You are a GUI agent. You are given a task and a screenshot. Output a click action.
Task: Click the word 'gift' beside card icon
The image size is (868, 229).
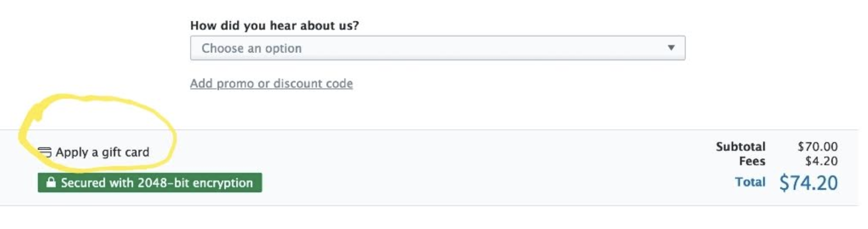tap(112, 152)
